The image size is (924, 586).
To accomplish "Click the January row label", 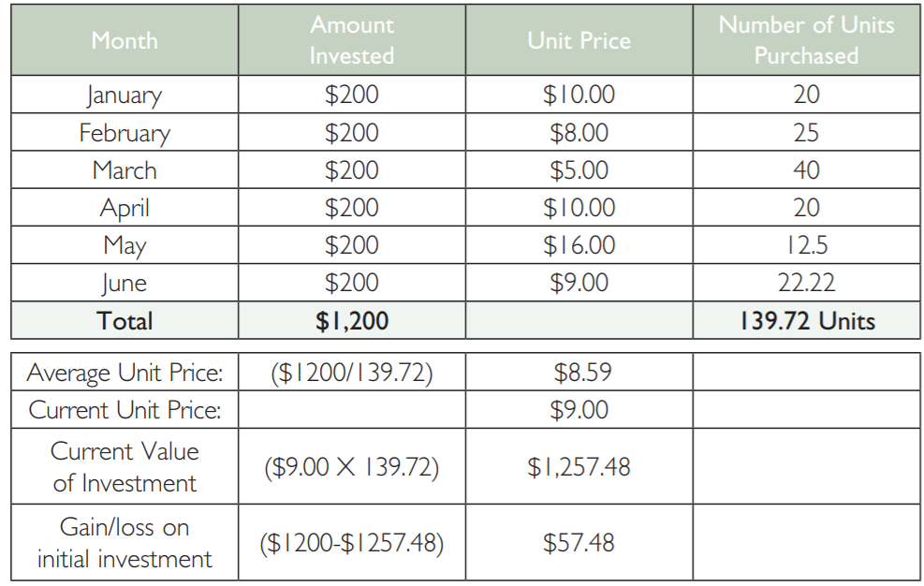I will point(125,95).
